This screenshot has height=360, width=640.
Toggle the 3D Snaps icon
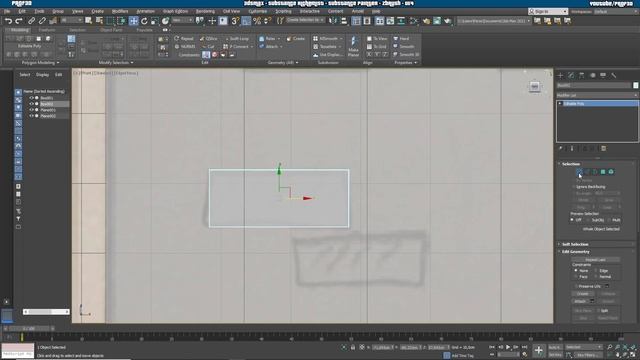pos(235,21)
